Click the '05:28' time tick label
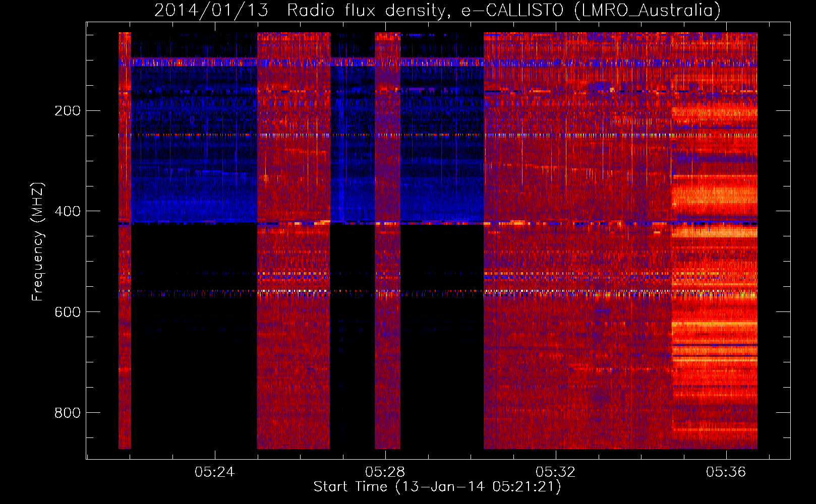 385,472
